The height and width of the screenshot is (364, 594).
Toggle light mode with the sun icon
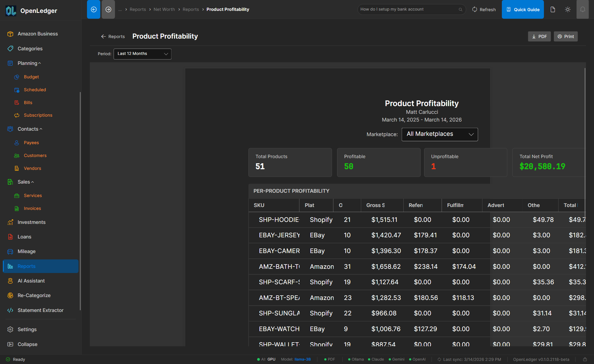point(568,9)
